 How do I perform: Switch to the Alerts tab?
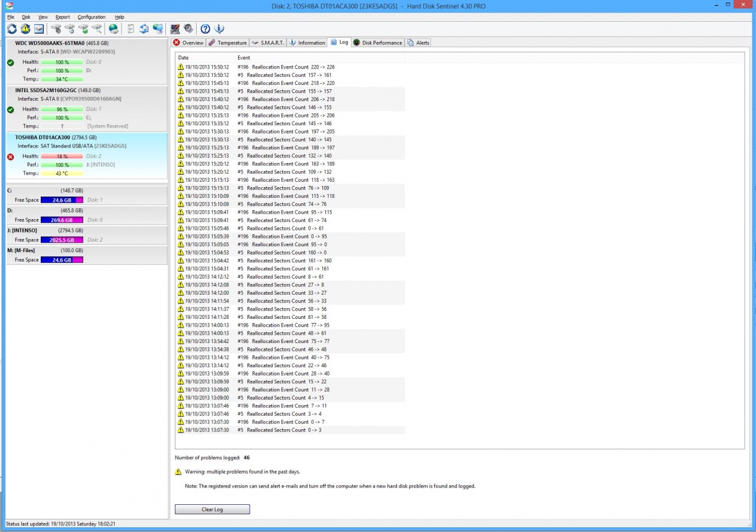pos(418,43)
